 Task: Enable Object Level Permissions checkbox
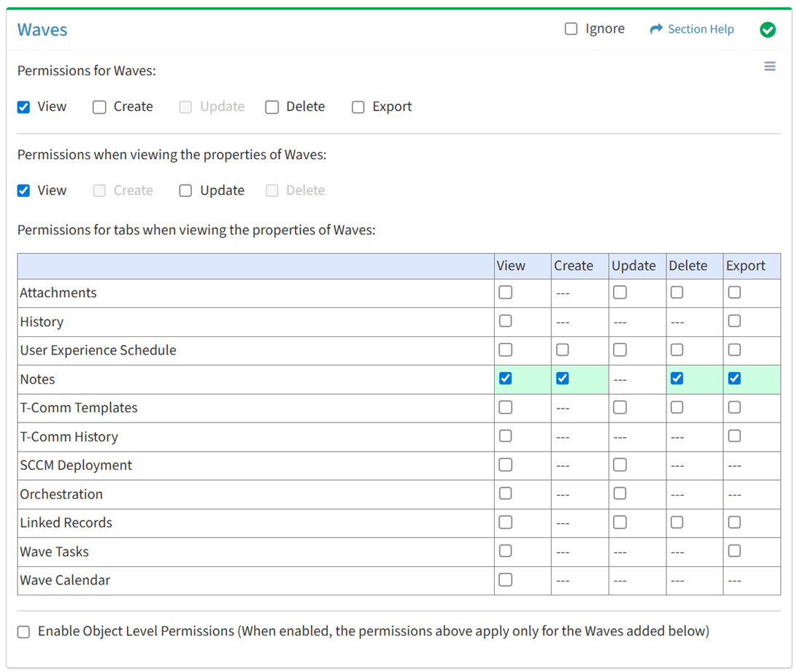click(24, 632)
